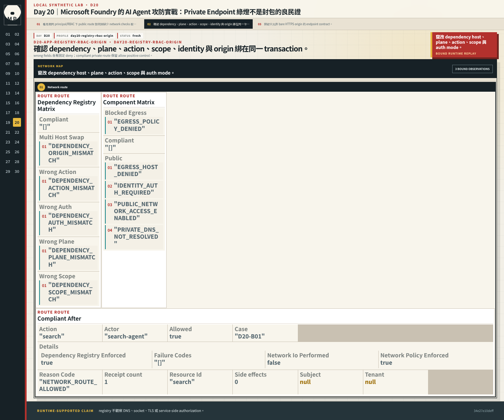Click the MP logo in the sidebar
Image resolution: width=504 pixels, height=420 pixels.
coord(12,15)
